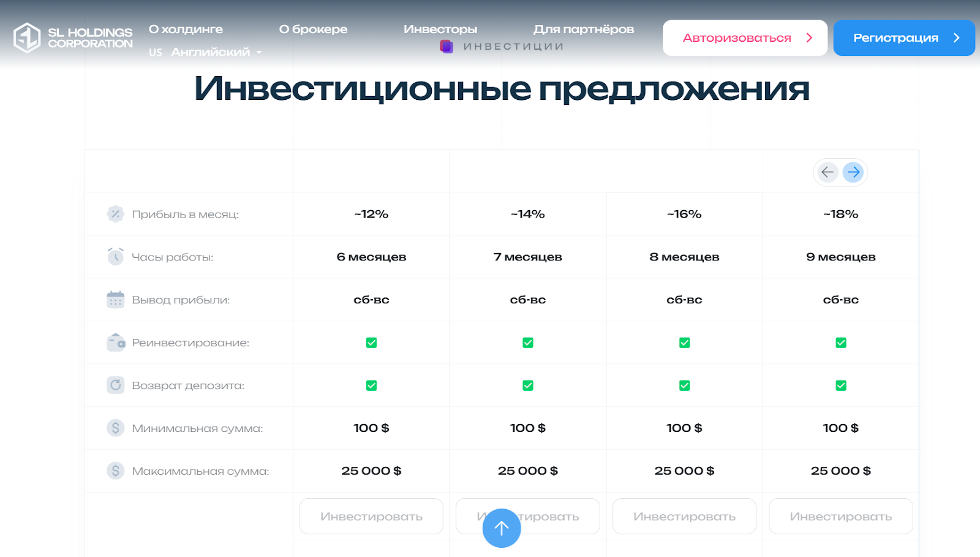
Task: Click Инвестировать under the 9 месяцев plan
Action: 841,516
